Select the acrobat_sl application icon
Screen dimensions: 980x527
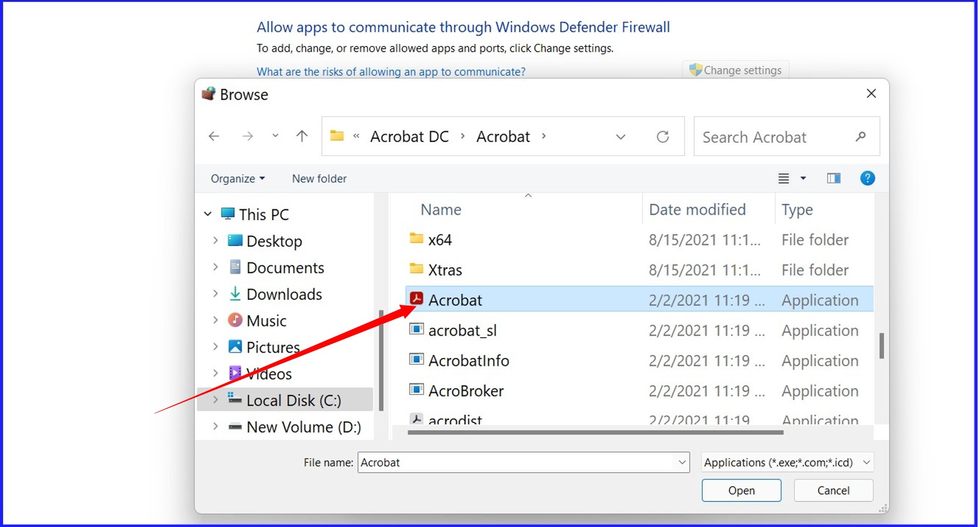(x=416, y=328)
